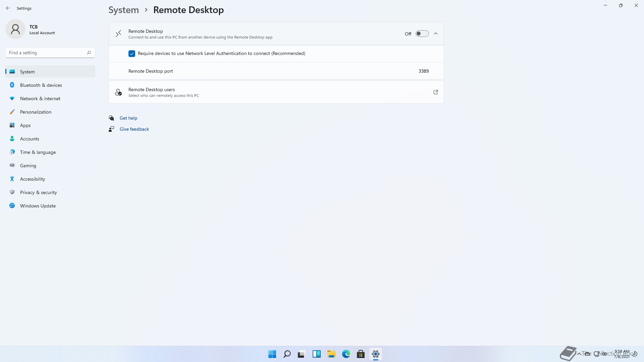The height and width of the screenshot is (362, 644).
Task: Click the Remote Desktop port label
Action: pos(151,71)
